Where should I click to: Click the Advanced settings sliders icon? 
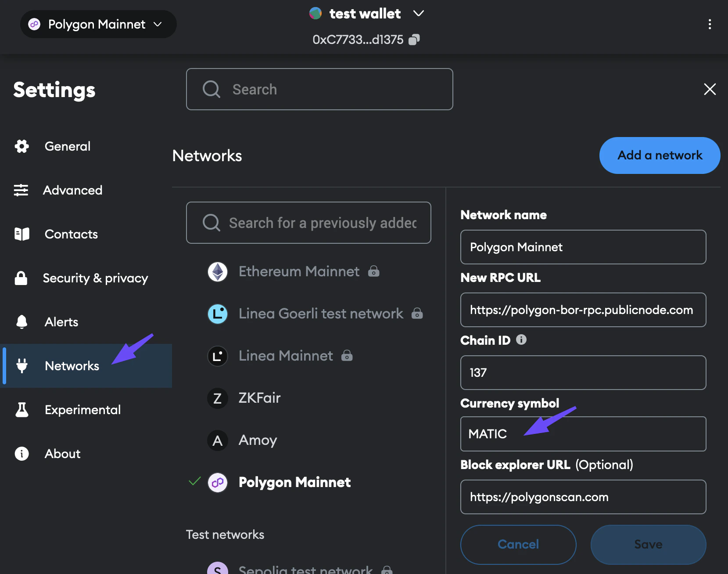pos(21,190)
